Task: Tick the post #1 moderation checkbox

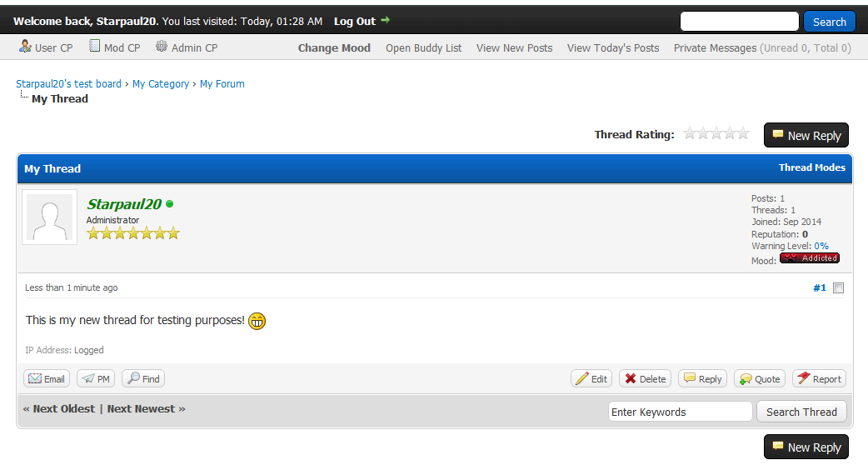Action: click(839, 287)
